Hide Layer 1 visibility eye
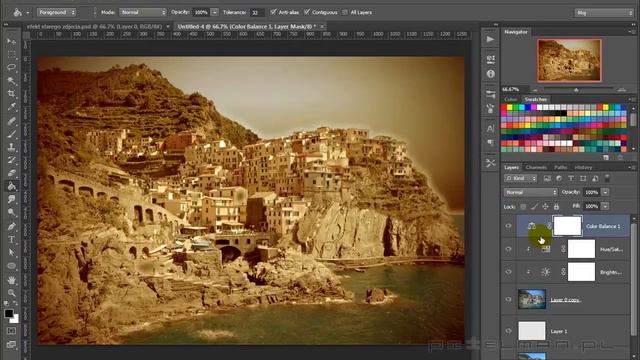Viewport: 640px width, 360px height. [508, 331]
